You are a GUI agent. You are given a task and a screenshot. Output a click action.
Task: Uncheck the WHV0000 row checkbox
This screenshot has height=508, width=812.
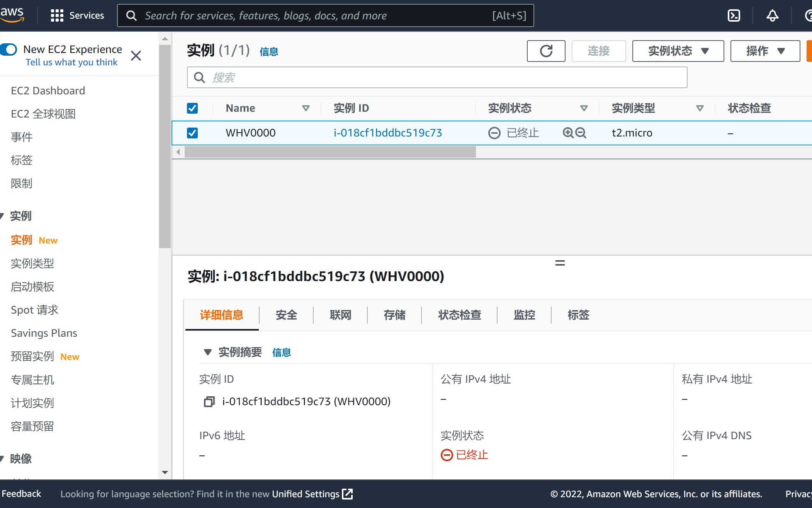coord(192,133)
